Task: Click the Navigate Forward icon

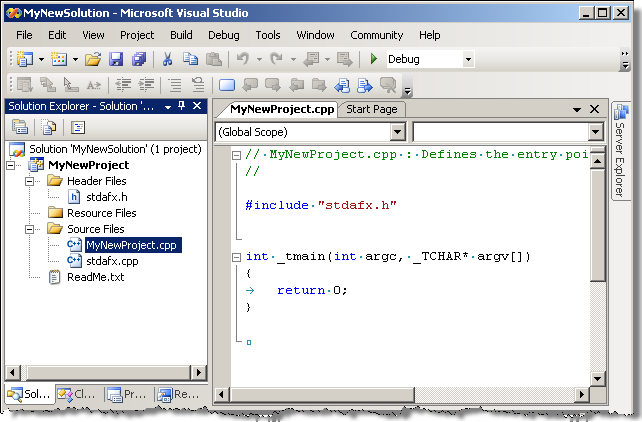Action: [x=344, y=59]
